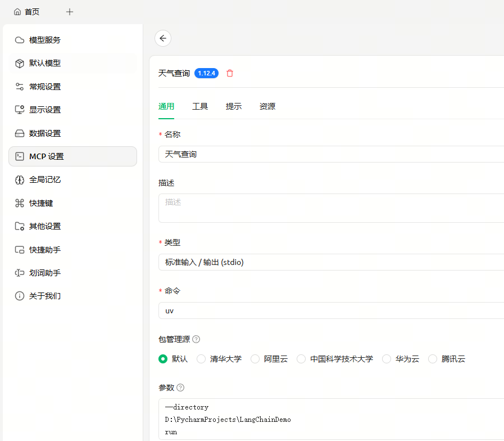Open new tab with plus icon
This screenshot has width=504, height=441.
(70, 12)
